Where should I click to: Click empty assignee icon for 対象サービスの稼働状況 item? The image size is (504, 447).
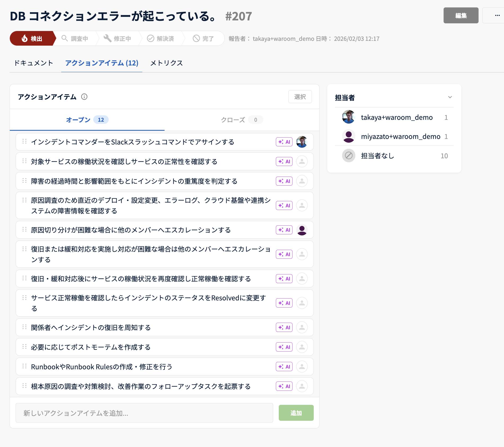[x=302, y=161]
